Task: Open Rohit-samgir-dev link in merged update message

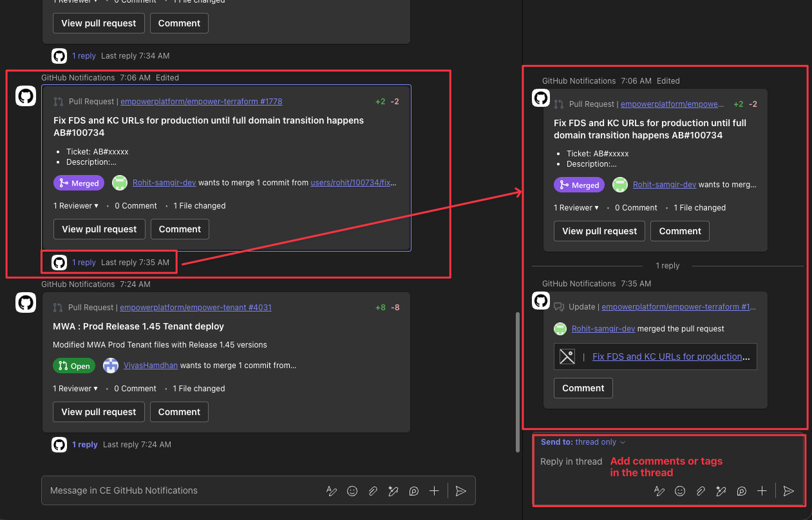Action: (x=603, y=329)
